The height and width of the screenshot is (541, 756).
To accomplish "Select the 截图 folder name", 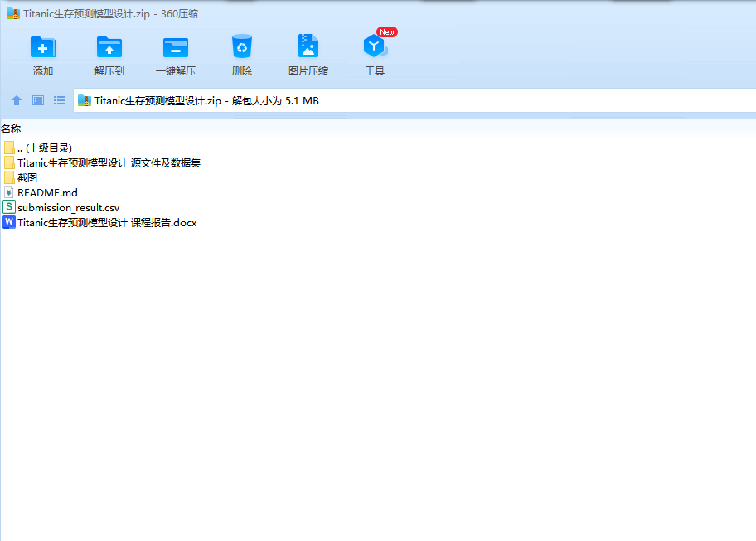I will pos(27,178).
